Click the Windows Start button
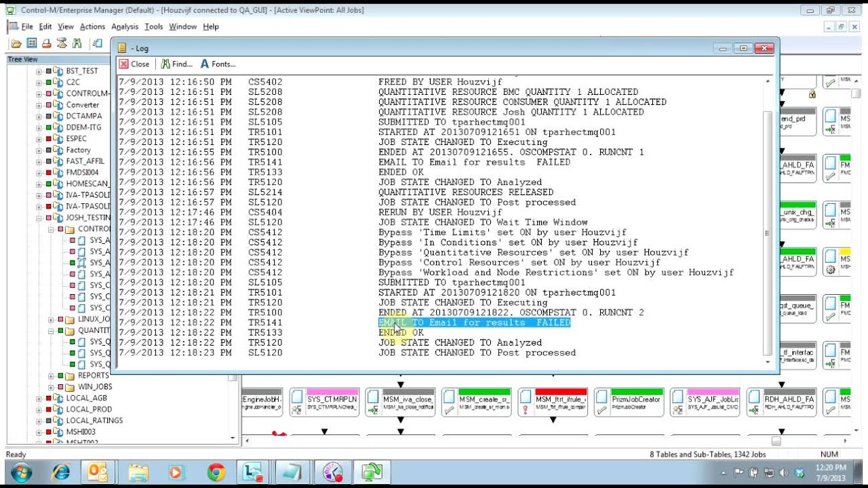The width and height of the screenshot is (868, 488). coord(20,472)
